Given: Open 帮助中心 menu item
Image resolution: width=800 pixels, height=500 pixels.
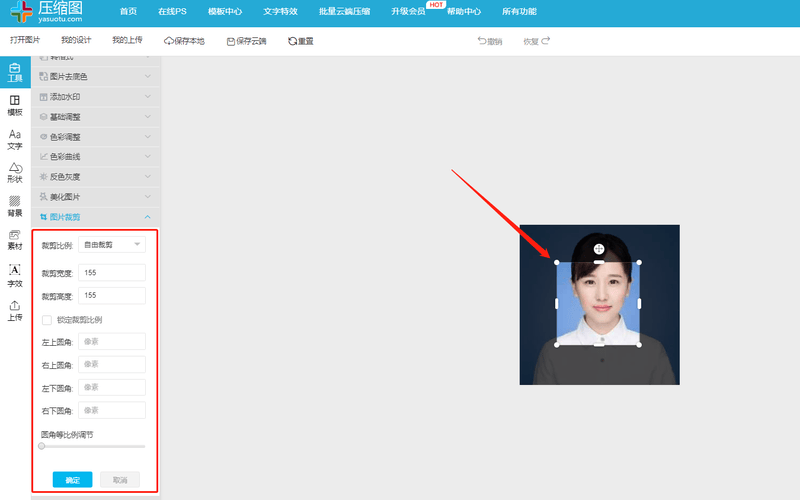Looking at the screenshot, I should point(464,11).
